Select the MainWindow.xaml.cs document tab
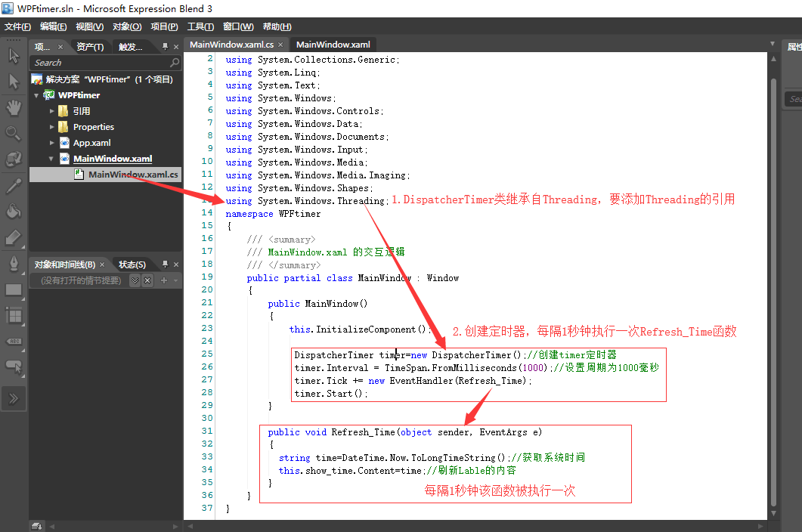 tap(231, 45)
